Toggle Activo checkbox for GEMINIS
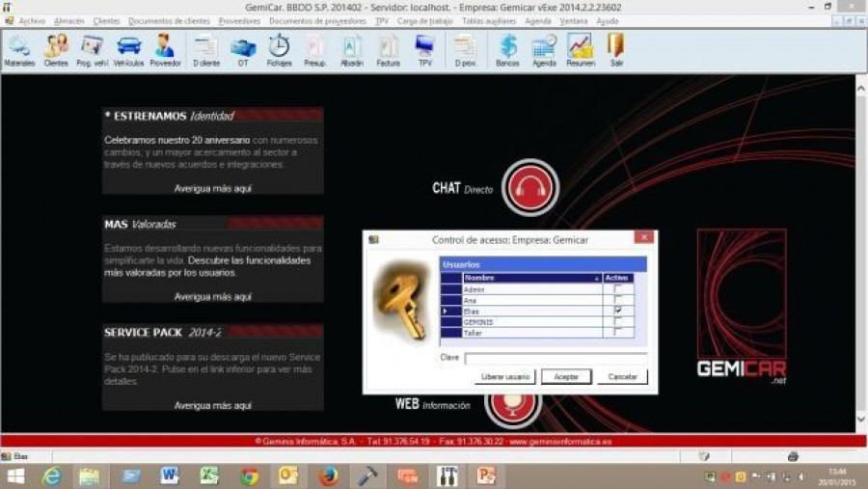The image size is (868, 489). click(618, 322)
